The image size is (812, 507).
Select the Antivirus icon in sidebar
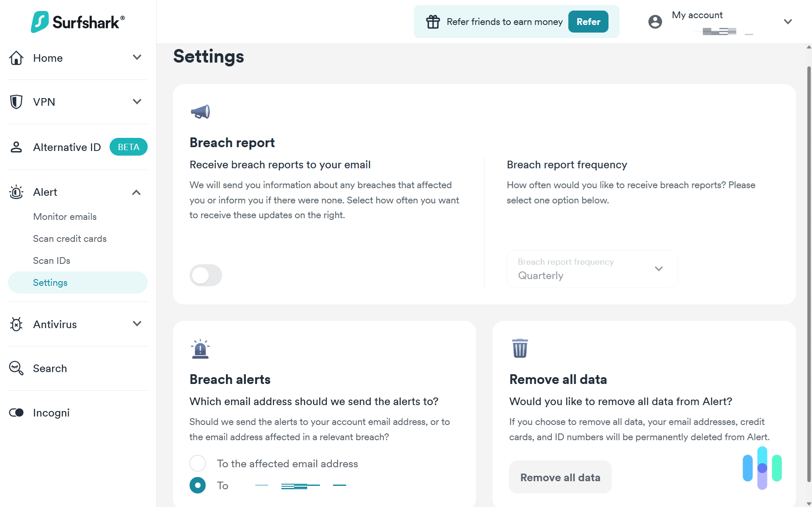coord(16,324)
